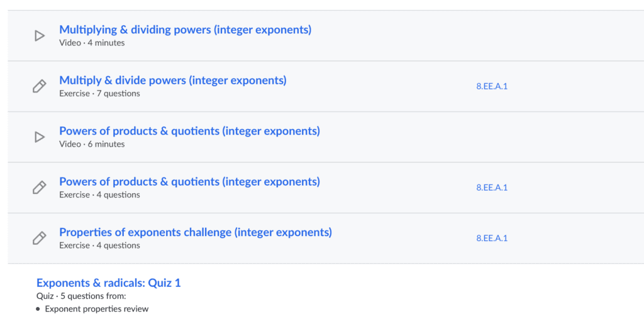Click pencil icon for Properties of exponents challenge
Viewport: 644px width, 326px height.
pos(40,238)
